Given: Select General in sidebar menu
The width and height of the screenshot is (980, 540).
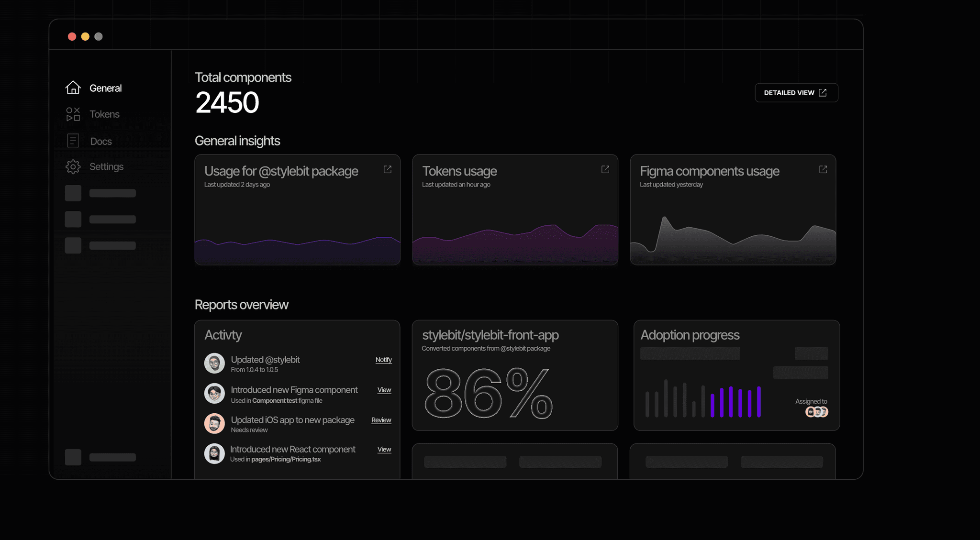Looking at the screenshot, I should click(105, 88).
